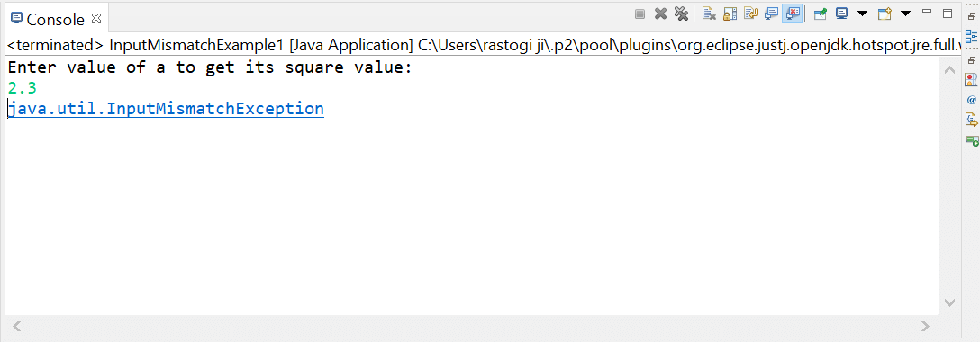
Task: Toggle show console on standard output change
Action: (771, 13)
